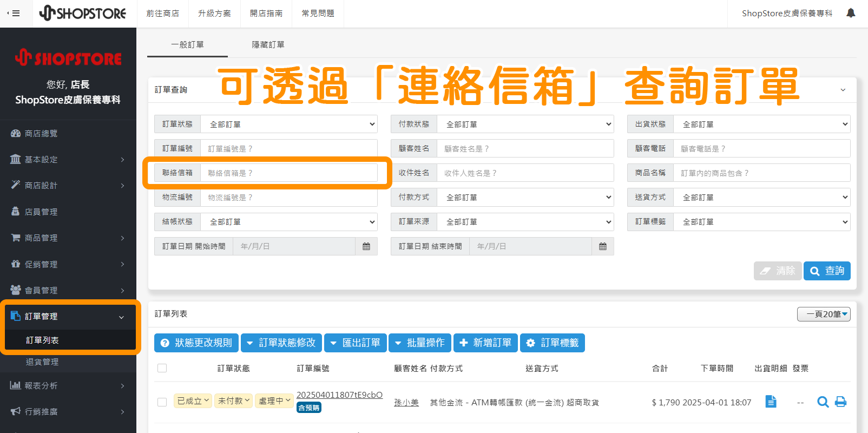Open 匯出訂單 dropdown button
The width and height of the screenshot is (868, 433).
click(356, 343)
